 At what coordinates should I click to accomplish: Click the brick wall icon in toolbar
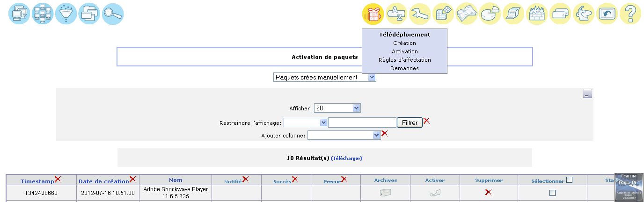tap(537, 14)
